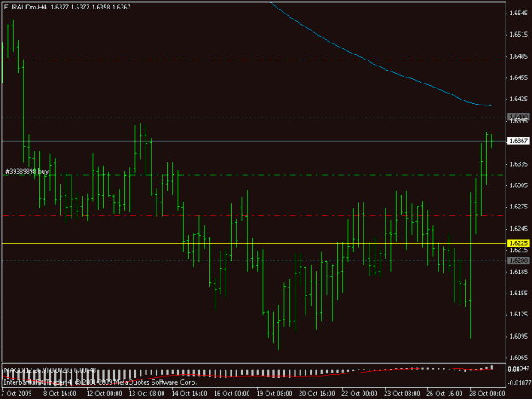This screenshot has height=399, width=532.
Task: Click the 13 Oct 08:00 time label
Action: click(x=146, y=393)
